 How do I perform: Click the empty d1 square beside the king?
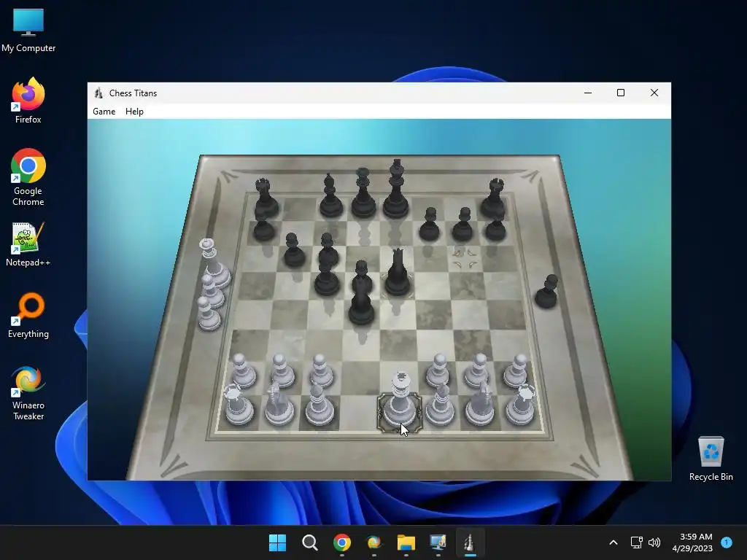tap(358, 413)
